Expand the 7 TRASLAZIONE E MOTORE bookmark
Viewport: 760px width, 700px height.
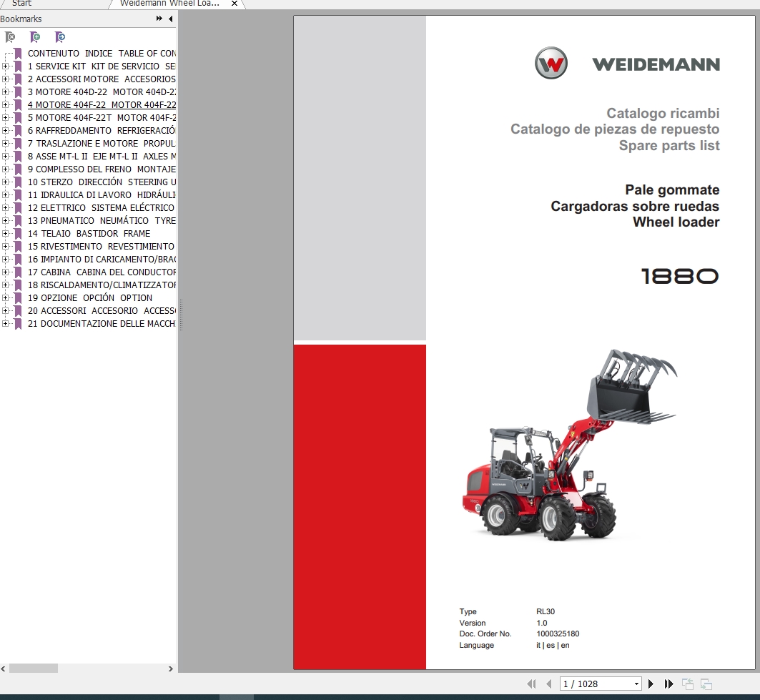(5, 144)
